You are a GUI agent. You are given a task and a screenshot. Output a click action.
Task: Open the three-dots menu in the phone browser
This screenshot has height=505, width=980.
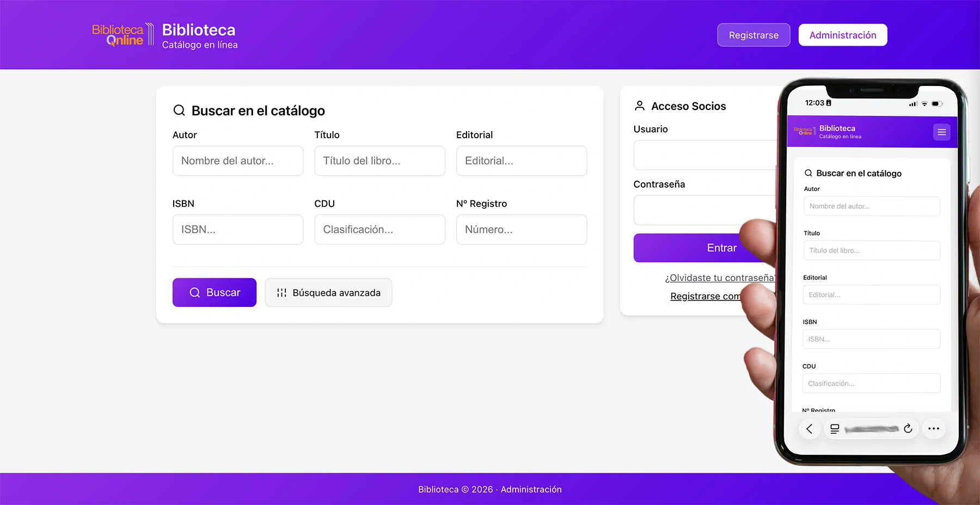point(934,429)
